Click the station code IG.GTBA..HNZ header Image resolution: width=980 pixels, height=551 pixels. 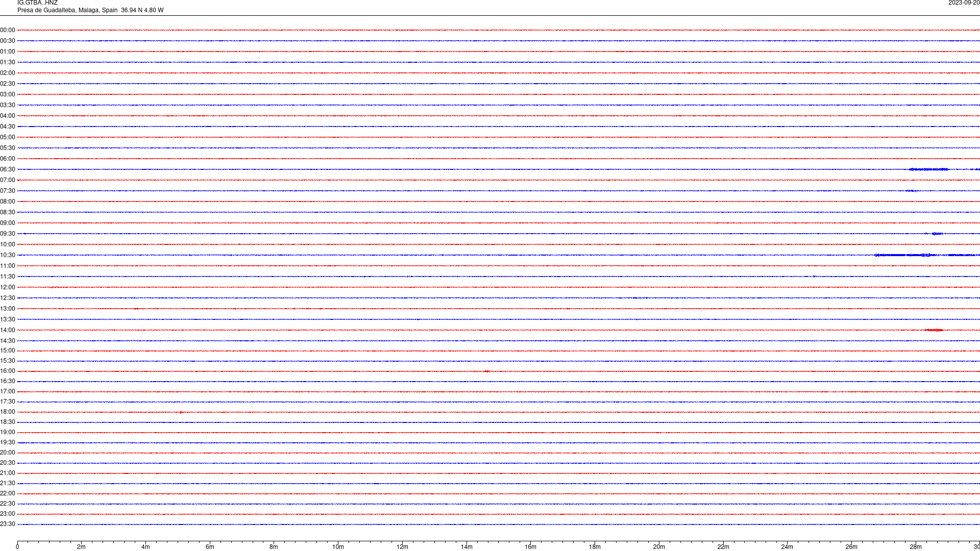[37, 3]
